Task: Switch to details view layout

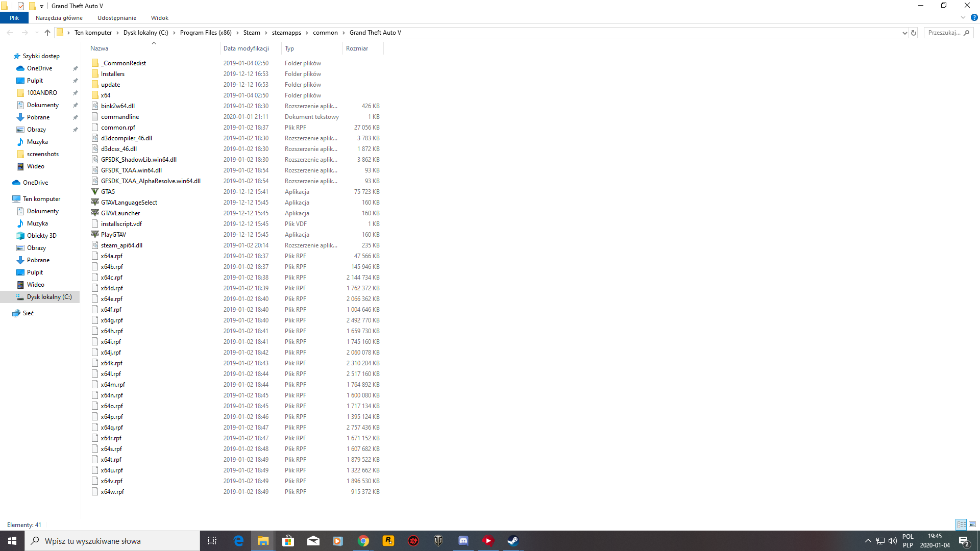Action: coord(961,524)
